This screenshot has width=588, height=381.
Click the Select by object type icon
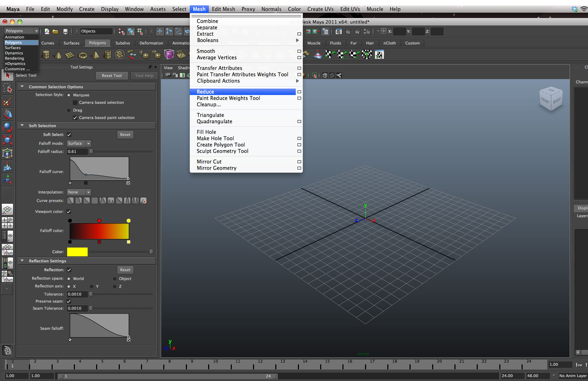click(131, 31)
